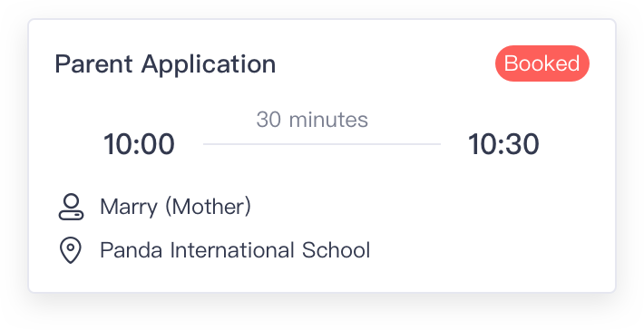Click the person icon beside Marry
Image resolution: width=644 pixels, height=330 pixels.
pyautogui.click(x=71, y=207)
